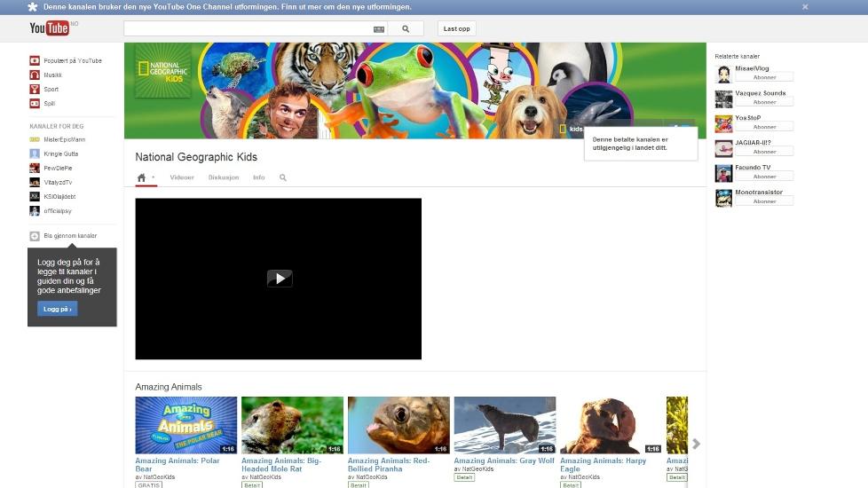Open the YoxStoP channel avatar
The image size is (868, 488).
tap(723, 124)
